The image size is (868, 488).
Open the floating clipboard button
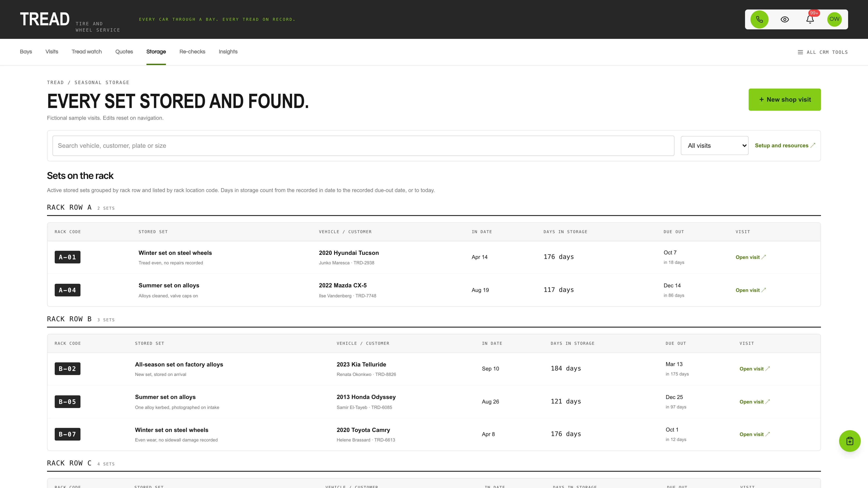pyautogui.click(x=849, y=441)
